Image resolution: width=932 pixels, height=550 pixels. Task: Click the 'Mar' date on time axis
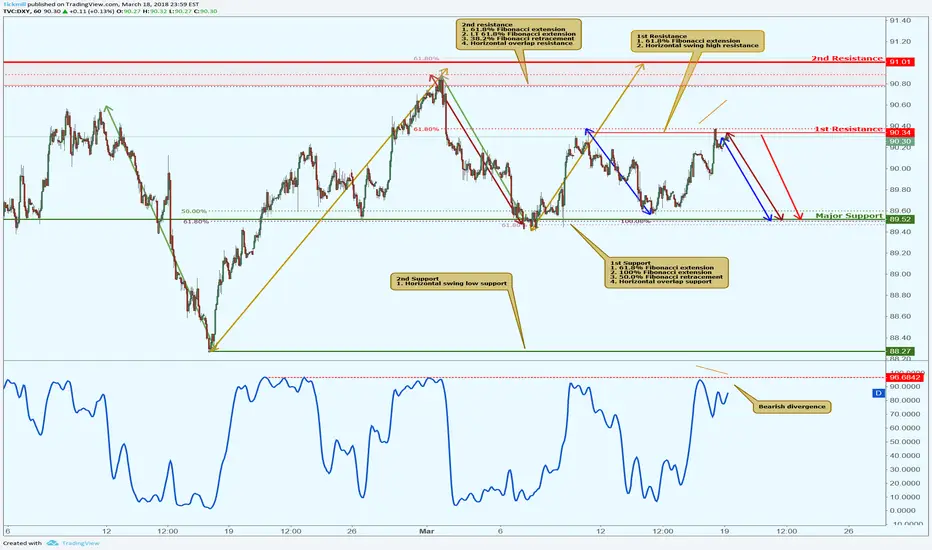pyautogui.click(x=427, y=531)
